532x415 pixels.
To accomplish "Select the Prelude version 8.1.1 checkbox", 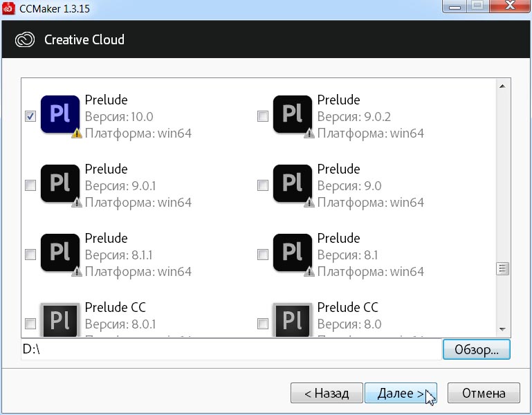I will coord(30,255).
